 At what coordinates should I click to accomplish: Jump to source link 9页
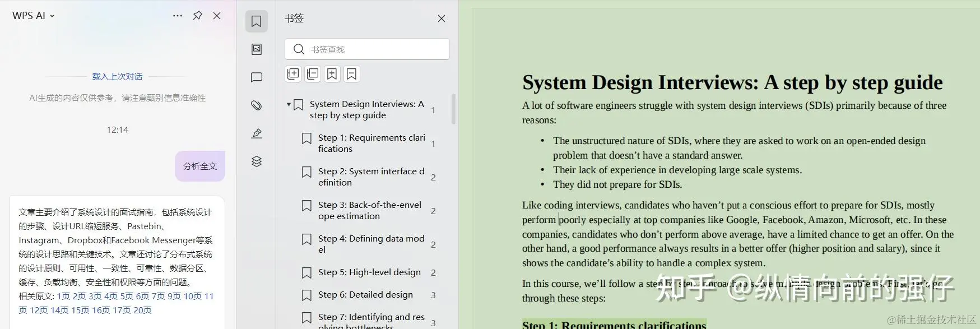tap(174, 296)
